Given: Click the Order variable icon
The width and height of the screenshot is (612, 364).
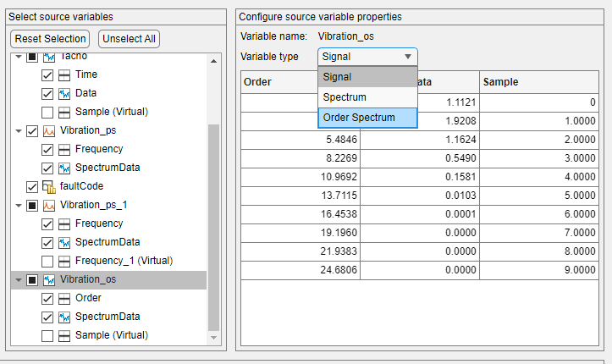Looking at the screenshot, I should (x=64, y=298).
